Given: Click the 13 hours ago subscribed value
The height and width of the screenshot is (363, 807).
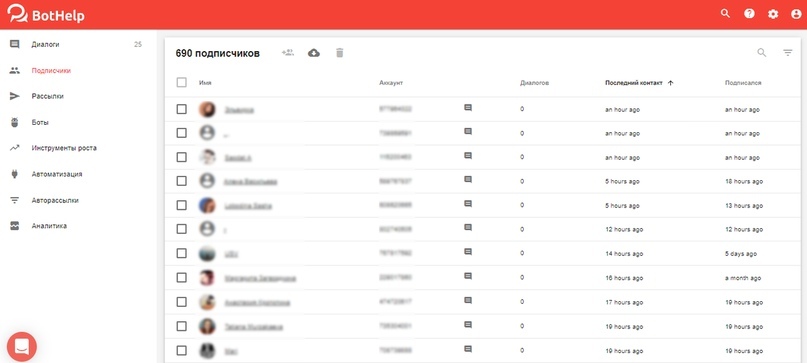Looking at the screenshot, I should (744, 206).
